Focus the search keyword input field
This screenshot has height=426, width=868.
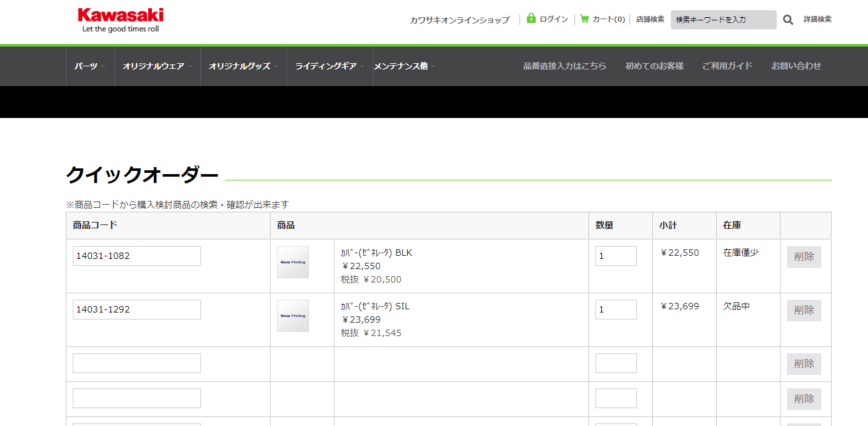[x=722, y=20]
